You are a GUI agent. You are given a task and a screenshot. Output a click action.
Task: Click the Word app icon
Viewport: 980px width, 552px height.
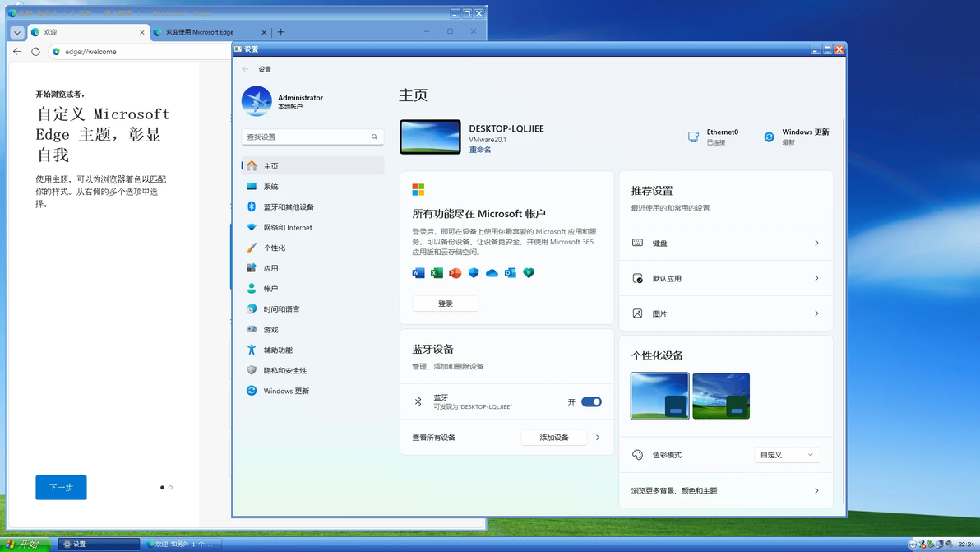point(418,273)
